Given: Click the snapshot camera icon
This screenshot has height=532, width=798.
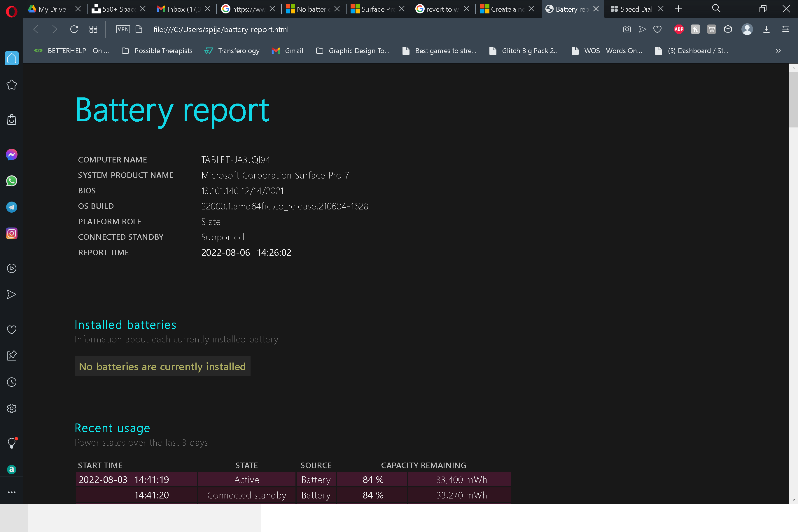Looking at the screenshot, I should click(627, 29).
